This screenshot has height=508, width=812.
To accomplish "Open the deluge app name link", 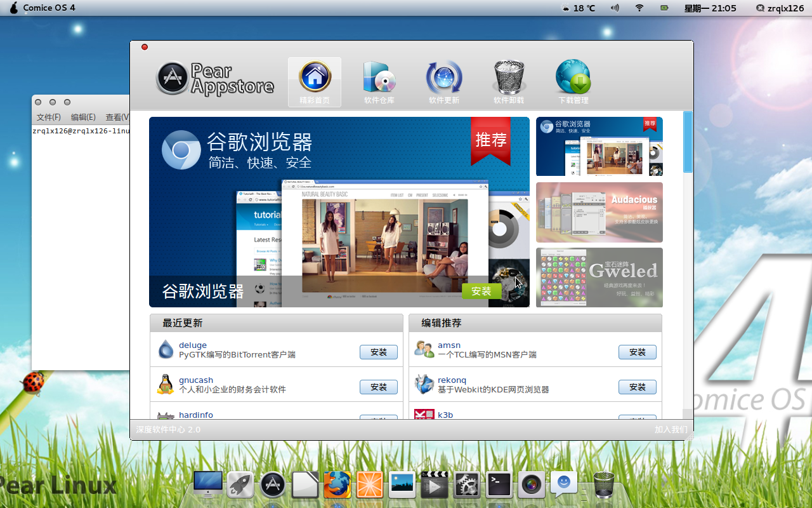I will (193, 345).
